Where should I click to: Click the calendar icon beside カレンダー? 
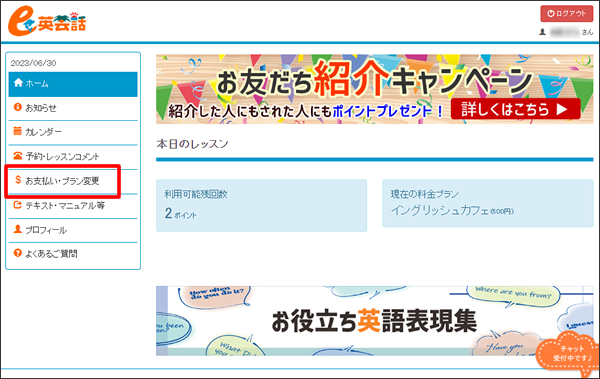pos(18,131)
